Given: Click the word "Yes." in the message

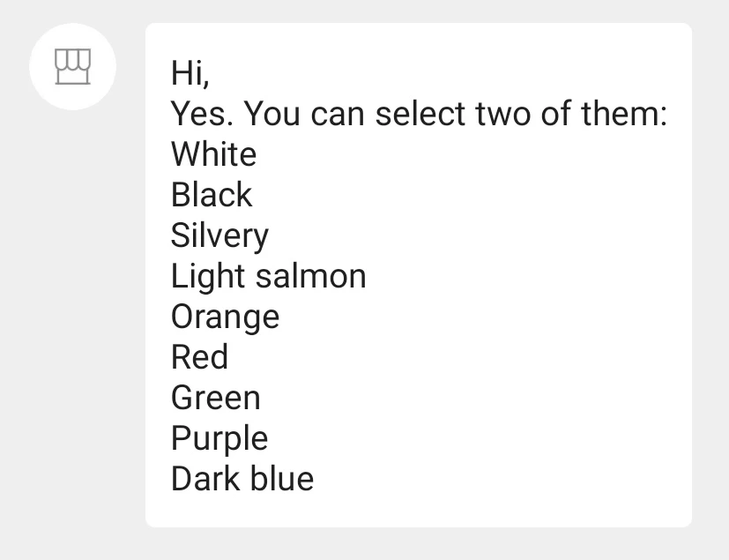Looking at the screenshot, I should tap(202, 114).
